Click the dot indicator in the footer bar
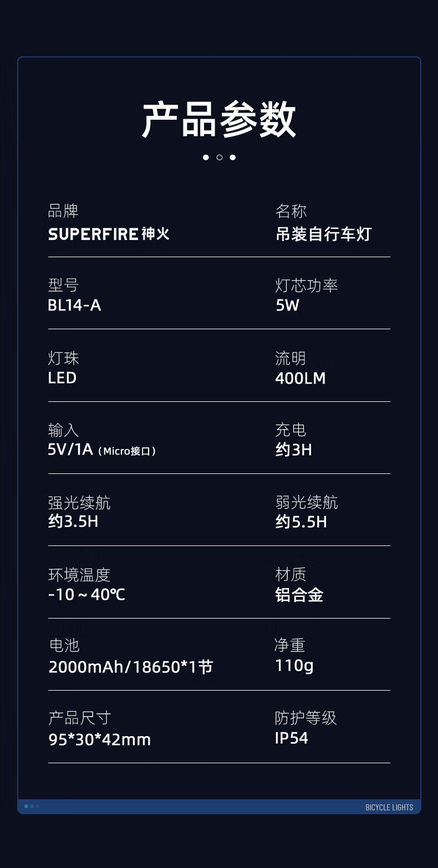The height and width of the screenshot is (868, 438). [32, 806]
